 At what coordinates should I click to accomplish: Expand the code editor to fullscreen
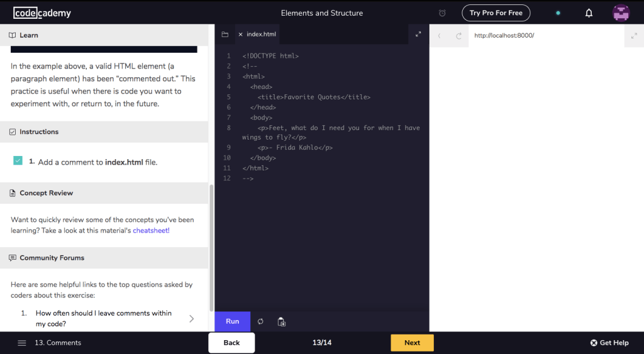[418, 35]
